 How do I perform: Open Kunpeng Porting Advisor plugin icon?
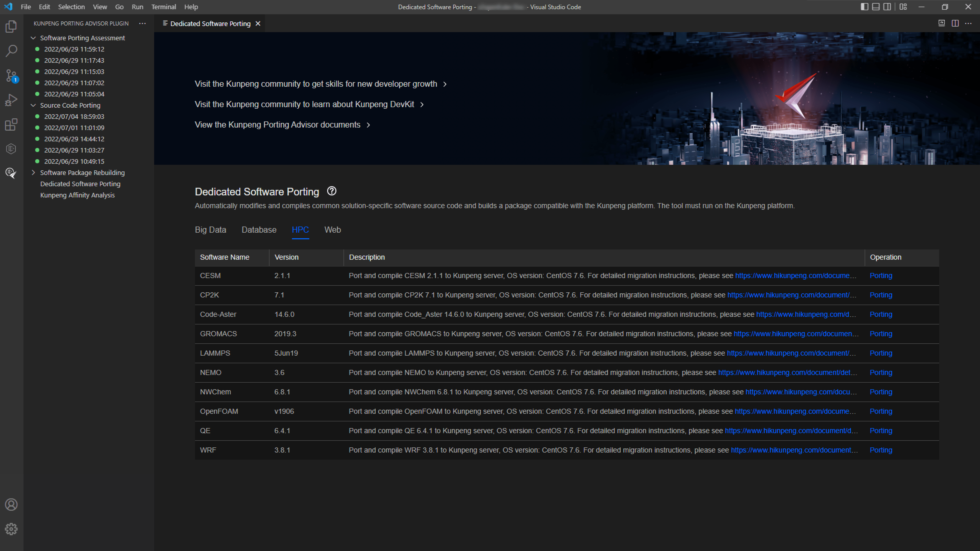pyautogui.click(x=11, y=173)
